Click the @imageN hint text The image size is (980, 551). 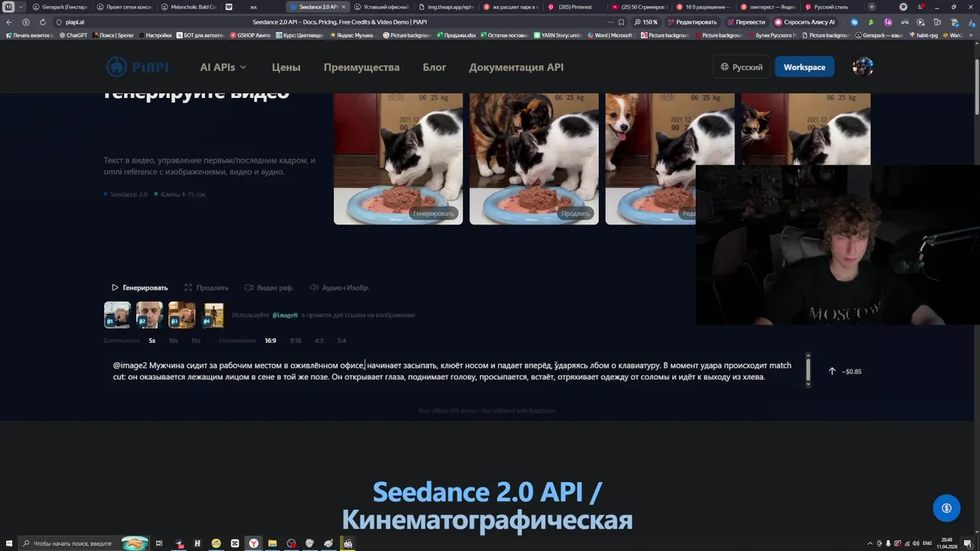pos(285,315)
